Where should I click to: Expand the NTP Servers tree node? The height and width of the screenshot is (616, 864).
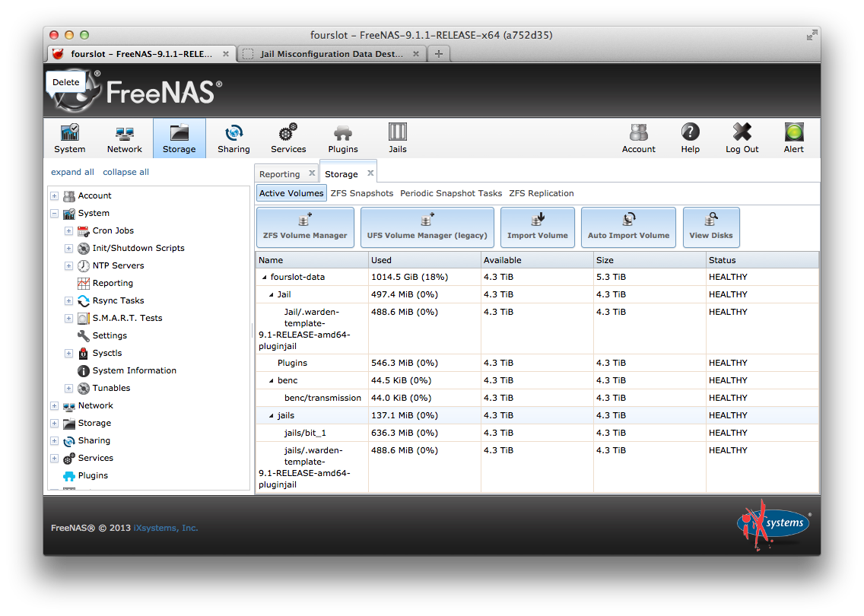coord(69,265)
